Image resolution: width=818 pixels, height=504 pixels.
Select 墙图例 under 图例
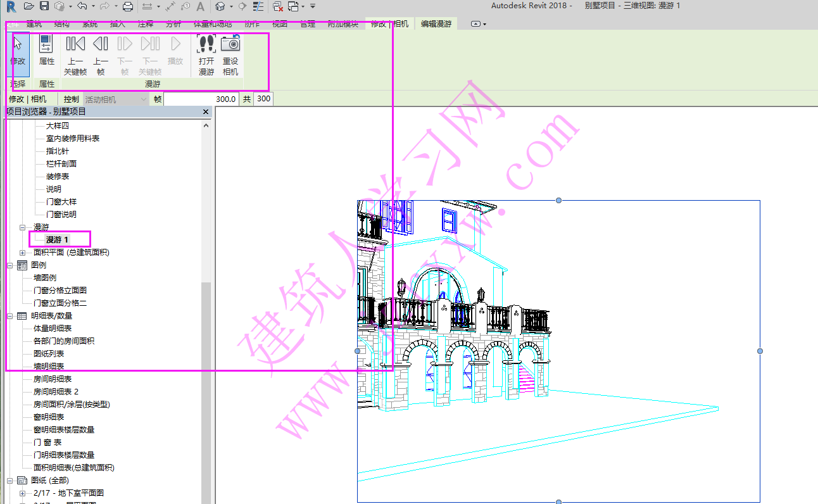[x=45, y=277]
